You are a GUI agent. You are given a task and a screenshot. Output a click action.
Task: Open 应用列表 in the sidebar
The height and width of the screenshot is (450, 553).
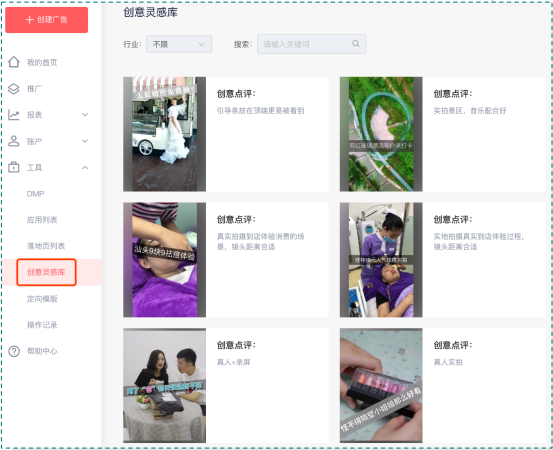pyautogui.click(x=42, y=220)
